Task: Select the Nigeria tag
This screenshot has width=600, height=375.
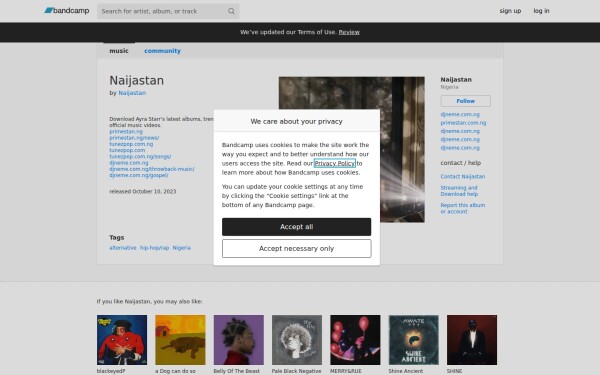Action: (x=181, y=248)
